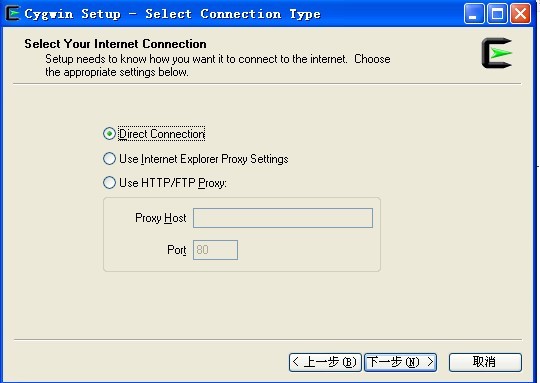
Task: Continue with the 下一步(N) button
Action: [401, 362]
